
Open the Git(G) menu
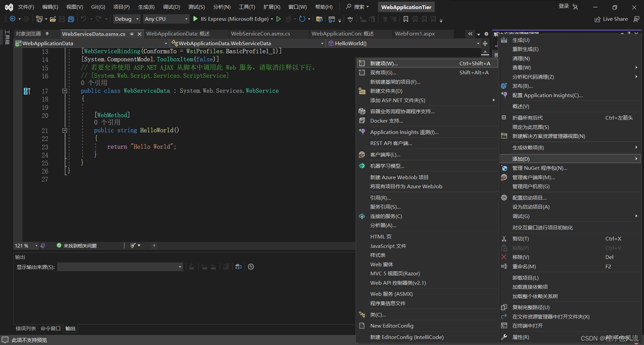click(98, 7)
